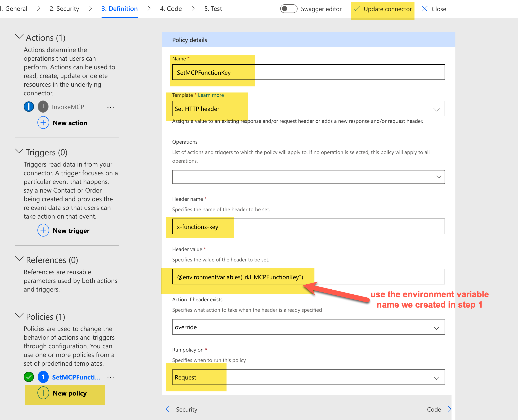Click the green checkmark beside SetMCPFuncti policy

coord(29,377)
